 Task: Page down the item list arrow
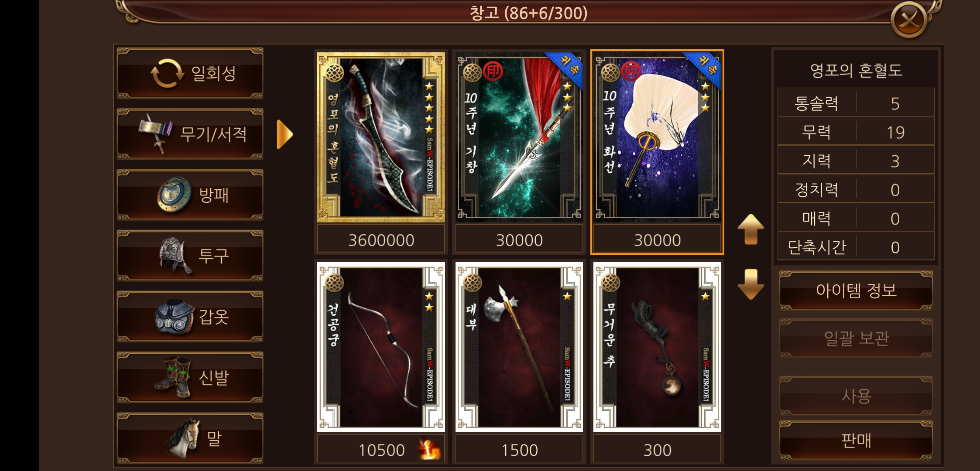[750, 284]
